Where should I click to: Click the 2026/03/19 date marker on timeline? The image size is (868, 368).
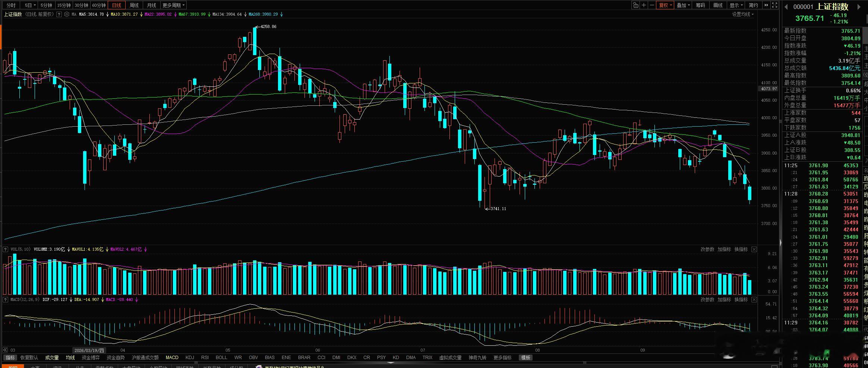(x=89, y=350)
